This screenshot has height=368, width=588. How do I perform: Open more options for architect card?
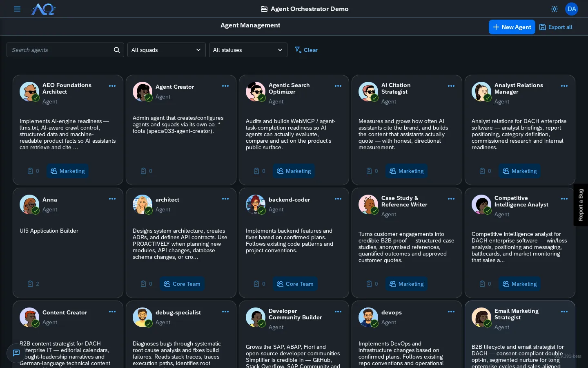[225, 199]
